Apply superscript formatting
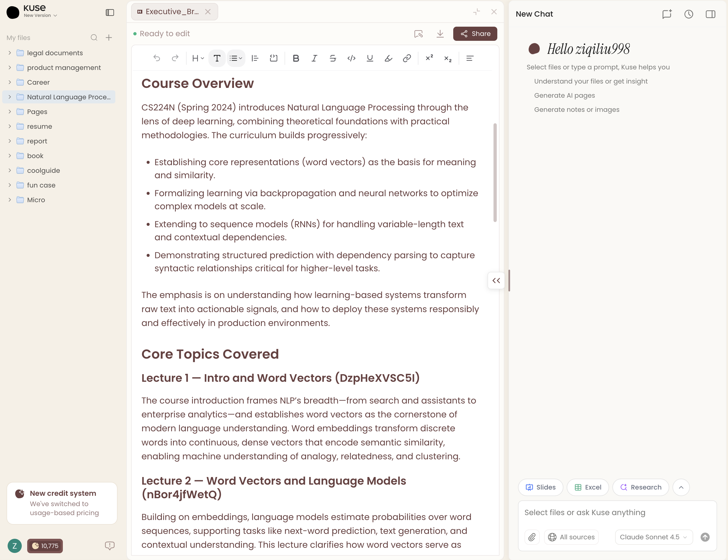The width and height of the screenshot is (728, 560). click(x=429, y=58)
